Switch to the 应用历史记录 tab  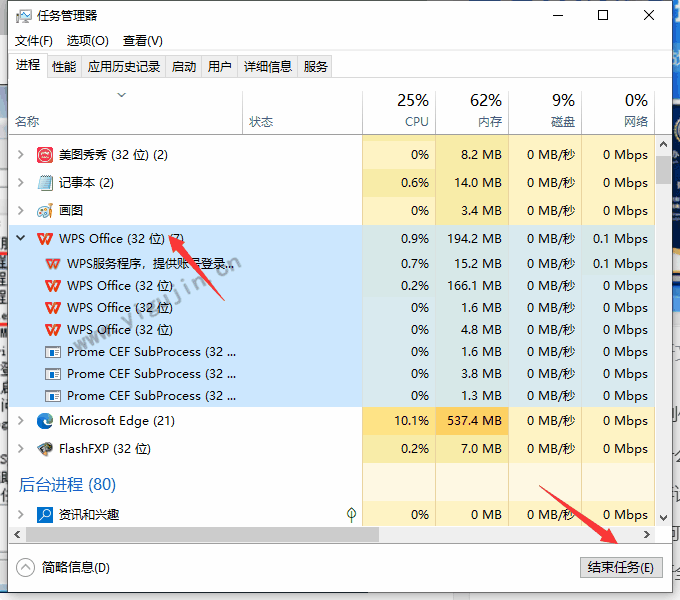click(124, 67)
